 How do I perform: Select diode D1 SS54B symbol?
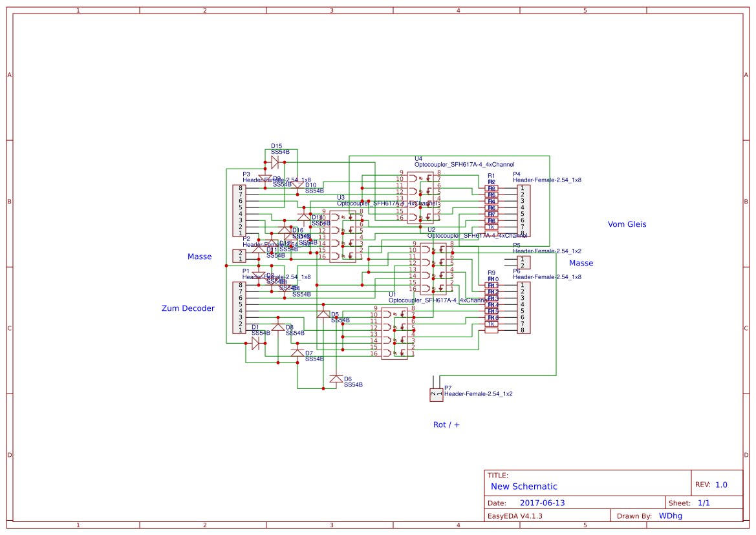tap(257, 344)
